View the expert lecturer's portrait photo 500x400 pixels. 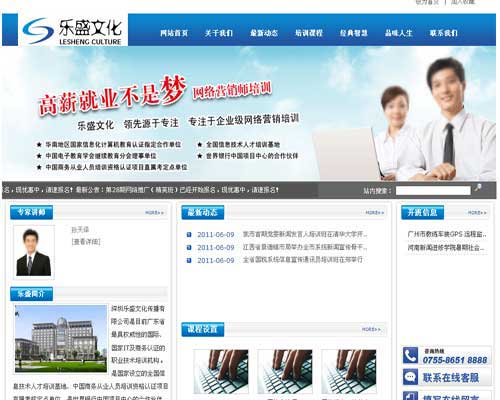[x=34, y=252]
